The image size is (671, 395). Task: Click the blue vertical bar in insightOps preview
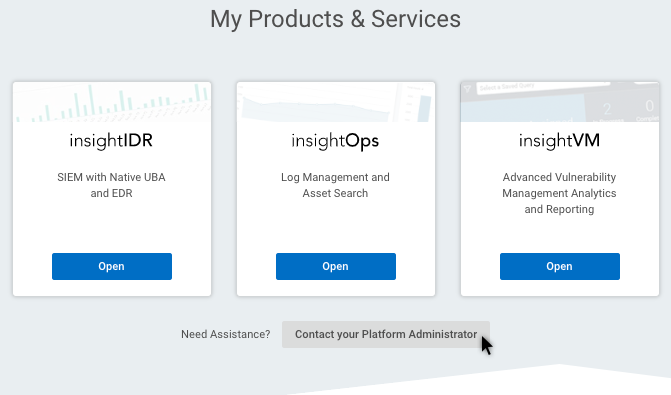(x=424, y=108)
